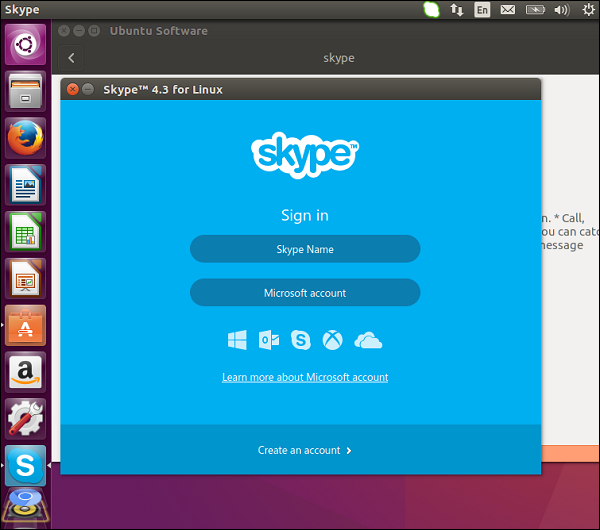Screen dimensions: 600x530
Task: Click the Skype status tray indicator
Action: (431, 10)
